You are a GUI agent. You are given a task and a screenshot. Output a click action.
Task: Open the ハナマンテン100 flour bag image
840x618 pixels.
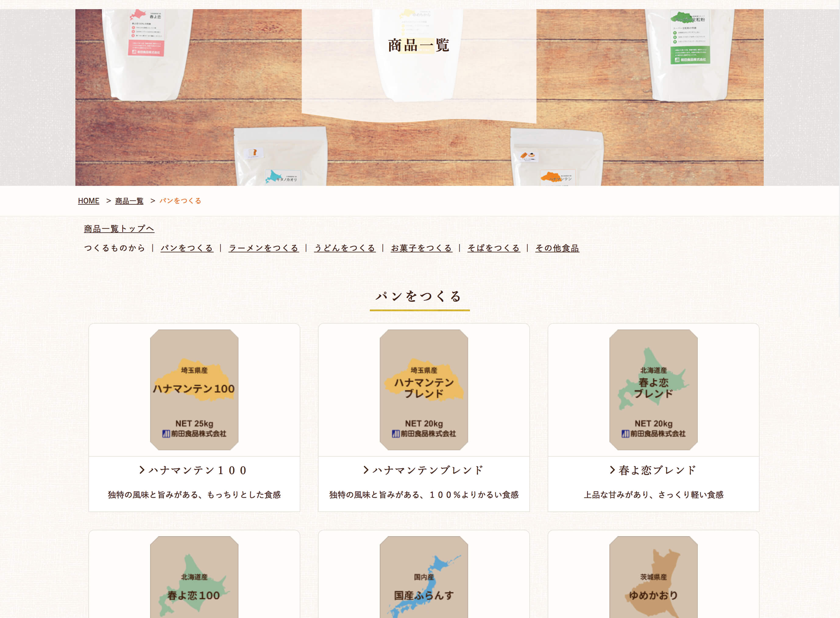(194, 389)
